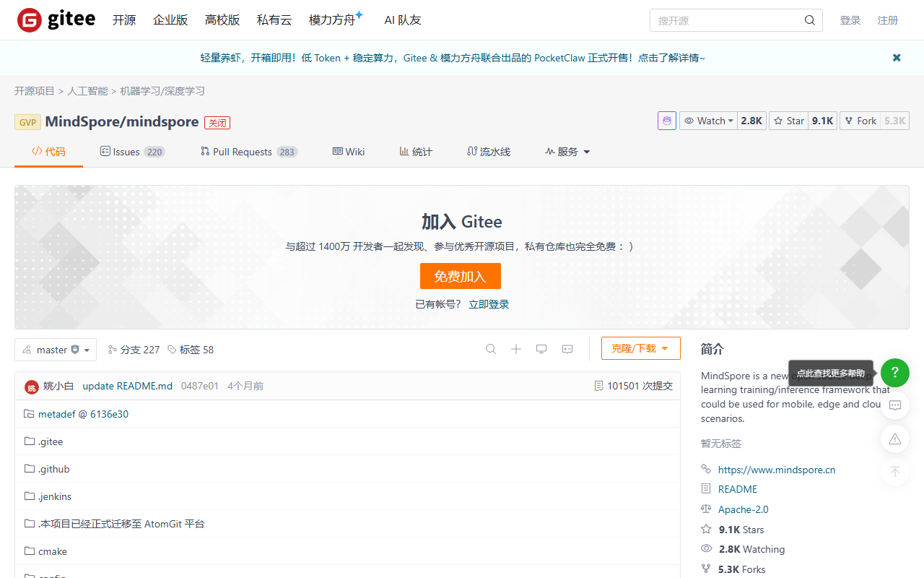The width and height of the screenshot is (924, 578).
Task: Click the purple robot icon beside Watch
Action: point(667,121)
